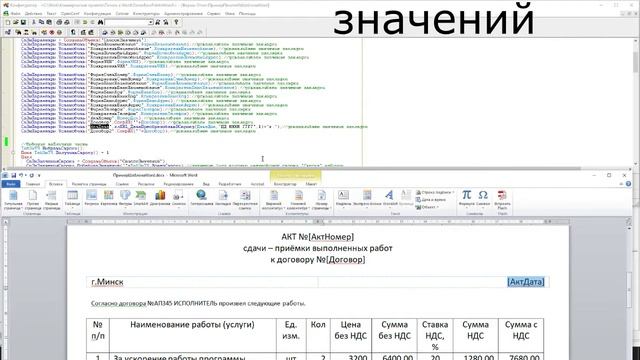Click Undo in Word quick access toolbar
The image size is (640, 360).
click(x=21, y=176)
